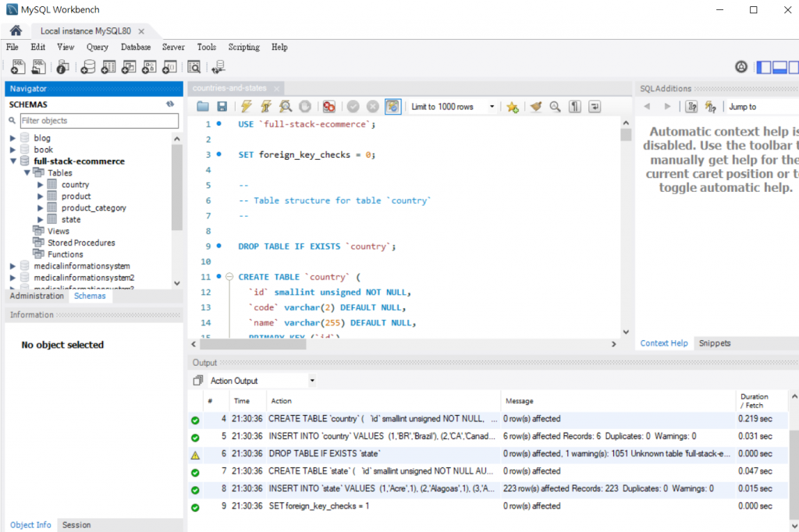This screenshot has height=532, width=799.
Task: Click the Beautify query broom icon
Action: [535, 107]
